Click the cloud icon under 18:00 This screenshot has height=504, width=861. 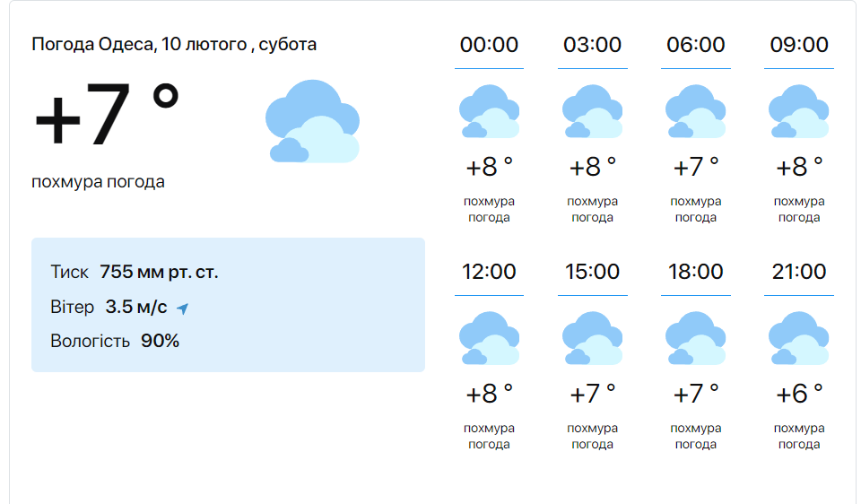point(696,339)
